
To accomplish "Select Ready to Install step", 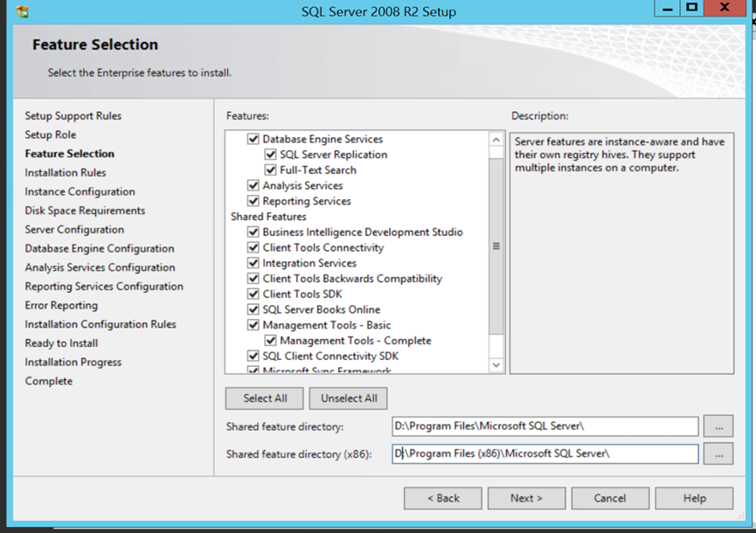I will 62,343.
